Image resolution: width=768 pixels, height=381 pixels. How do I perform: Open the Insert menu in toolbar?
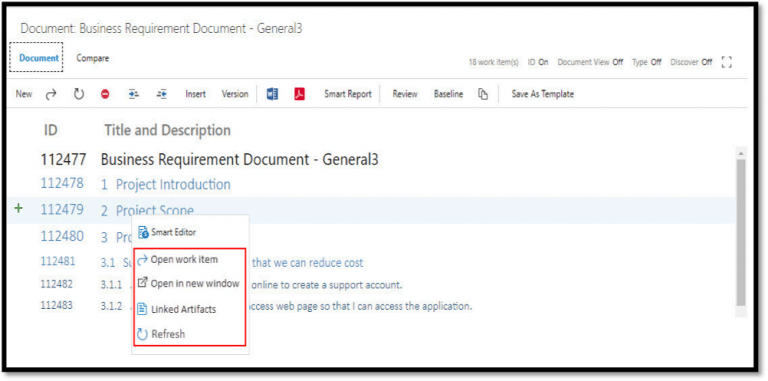pos(195,94)
